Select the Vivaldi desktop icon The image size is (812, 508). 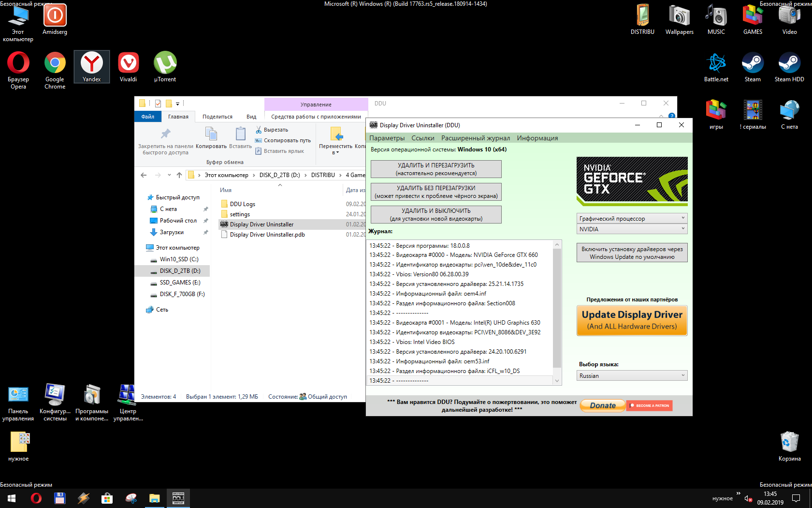coord(129,67)
